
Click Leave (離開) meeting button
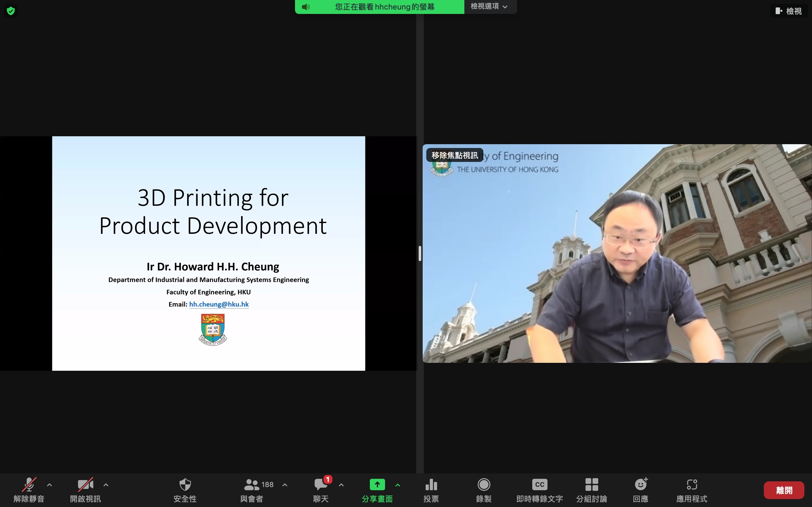pyautogui.click(x=784, y=490)
